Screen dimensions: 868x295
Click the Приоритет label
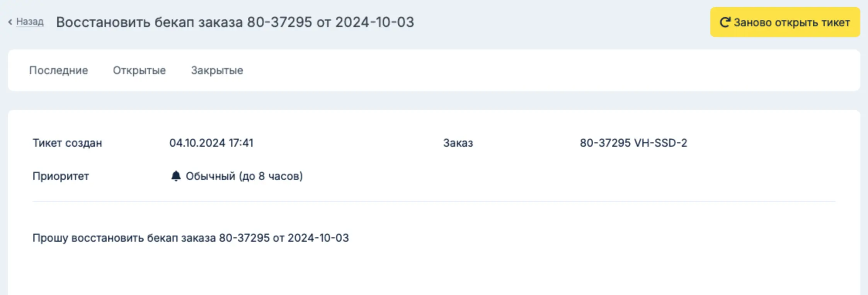[x=61, y=176]
